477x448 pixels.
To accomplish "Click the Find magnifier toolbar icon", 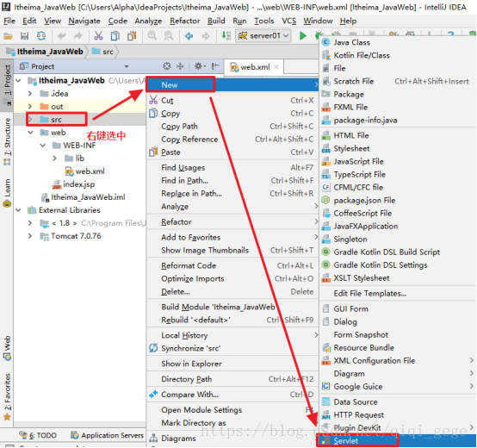I will click(x=152, y=36).
